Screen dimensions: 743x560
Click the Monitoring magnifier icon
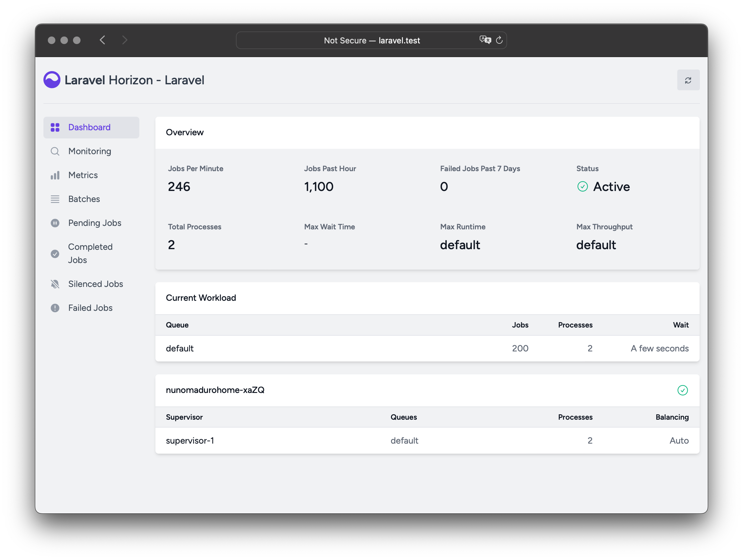pyautogui.click(x=55, y=151)
